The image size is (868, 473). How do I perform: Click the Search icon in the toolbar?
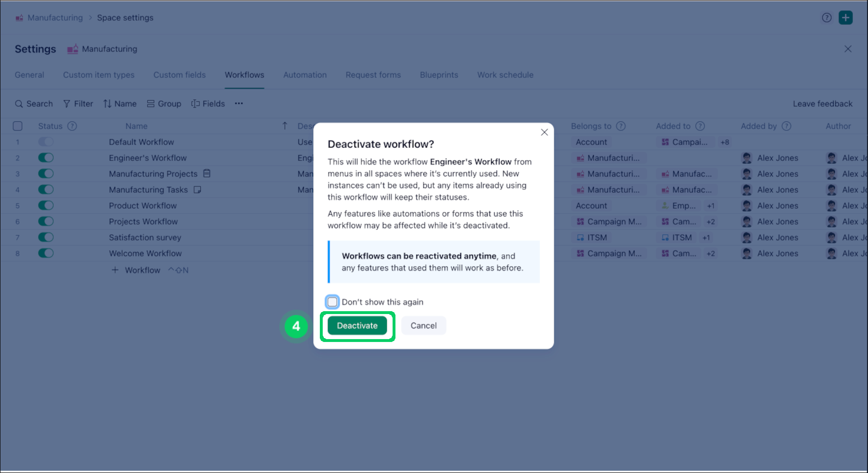click(19, 103)
